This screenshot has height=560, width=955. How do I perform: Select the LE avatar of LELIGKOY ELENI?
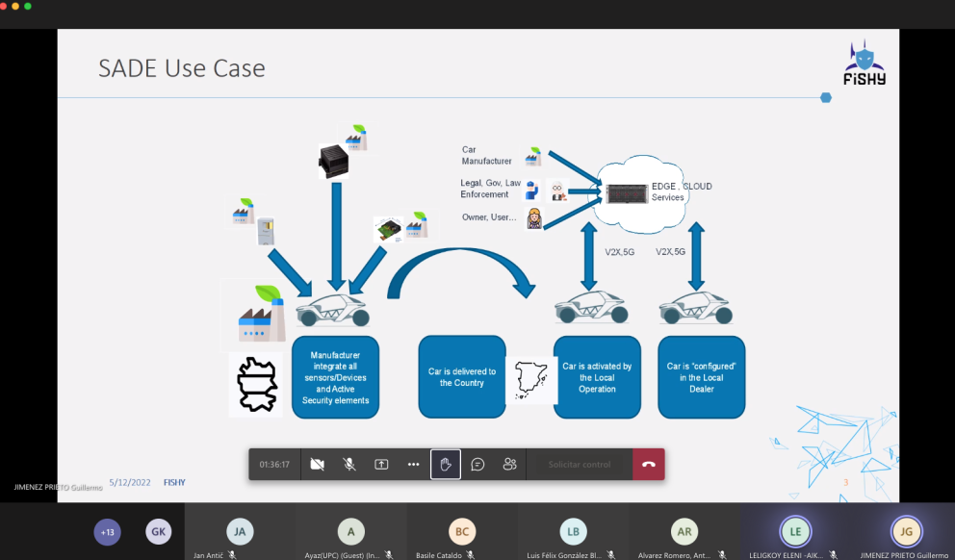[795, 531]
